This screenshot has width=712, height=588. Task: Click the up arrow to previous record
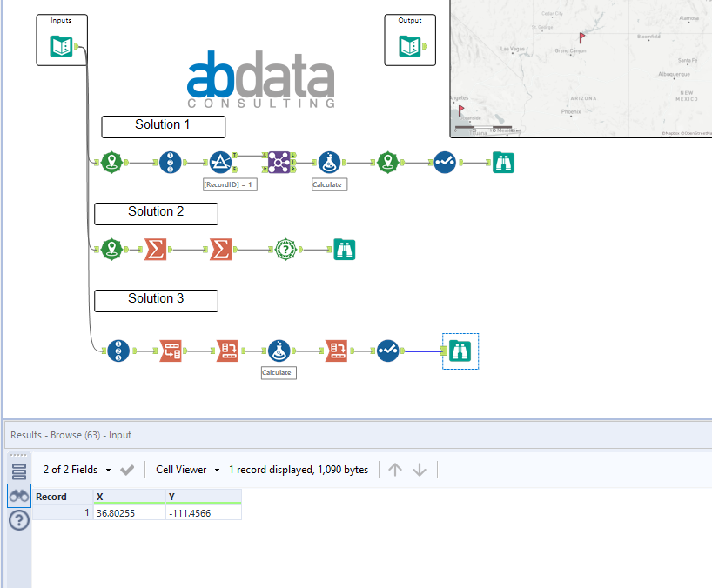pos(395,470)
